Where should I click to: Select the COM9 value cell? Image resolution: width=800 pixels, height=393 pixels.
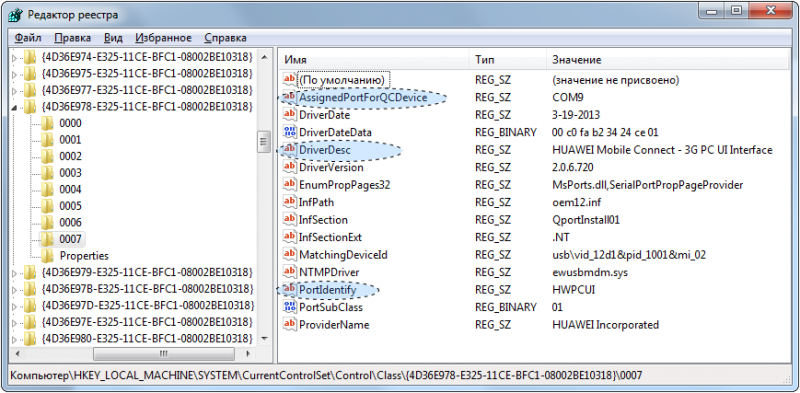pyautogui.click(x=567, y=97)
